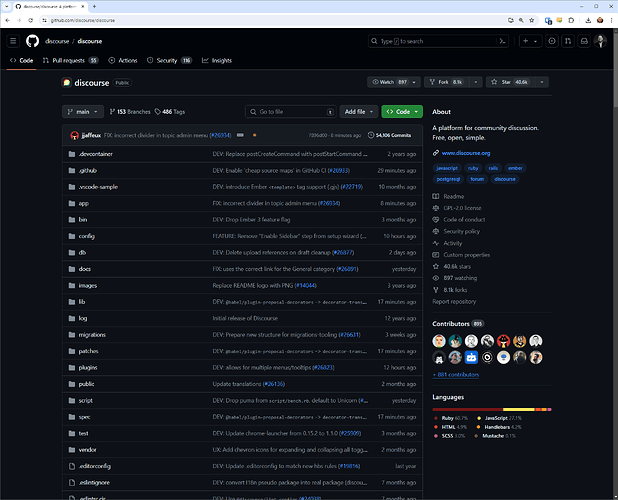Click the Ruby language entry

[x=450, y=418]
